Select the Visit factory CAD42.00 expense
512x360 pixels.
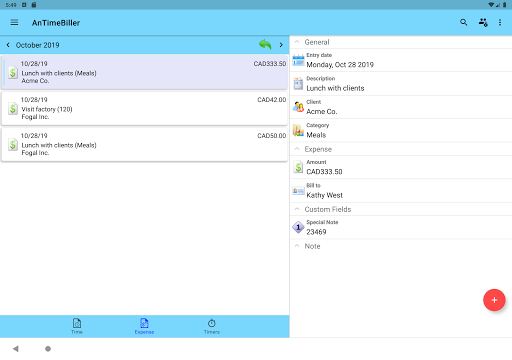pyautogui.click(x=144, y=108)
